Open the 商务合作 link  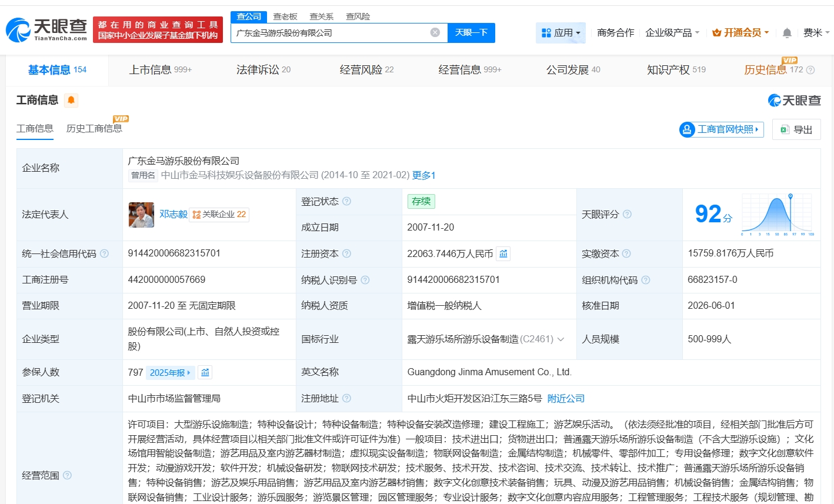616,33
